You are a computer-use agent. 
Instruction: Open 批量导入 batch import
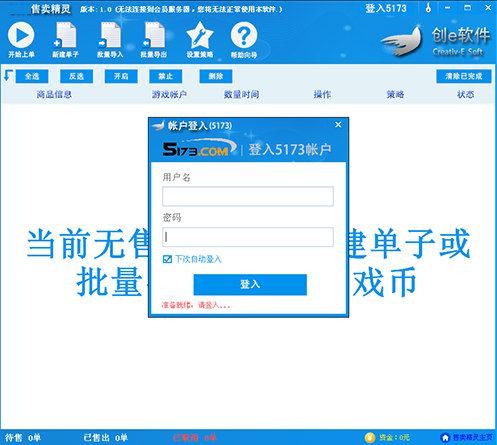(110, 40)
